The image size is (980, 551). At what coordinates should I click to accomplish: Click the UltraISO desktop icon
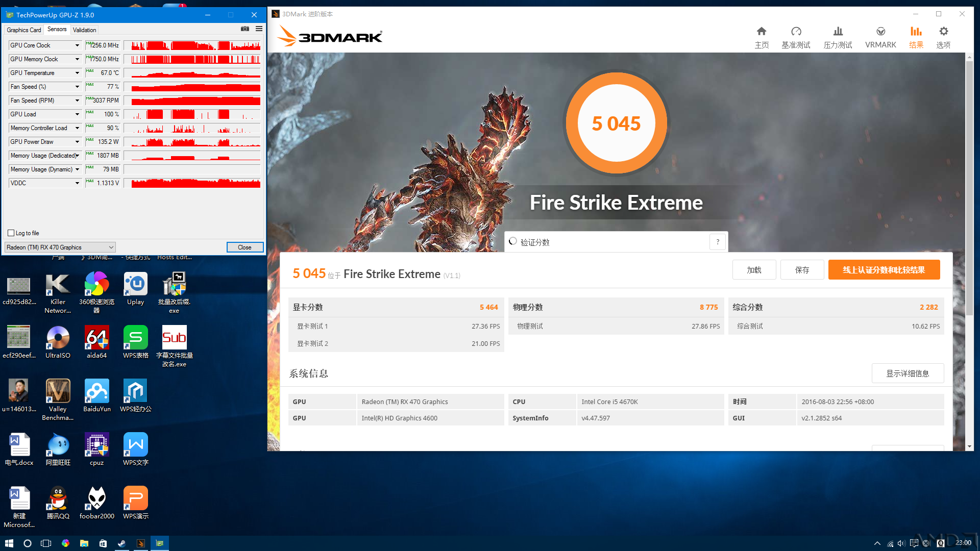tap(58, 342)
